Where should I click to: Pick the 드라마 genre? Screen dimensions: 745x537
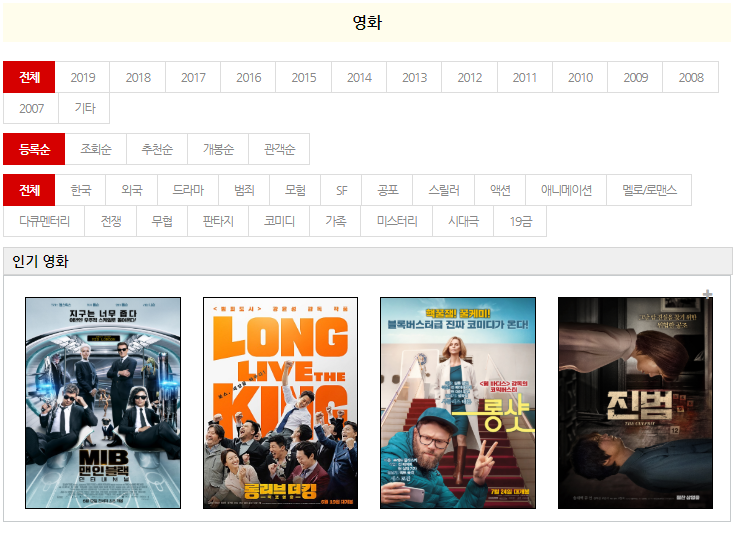188,190
